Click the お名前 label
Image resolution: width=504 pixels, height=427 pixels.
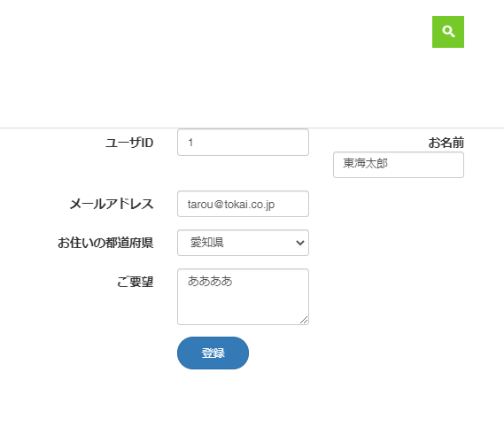(446, 143)
